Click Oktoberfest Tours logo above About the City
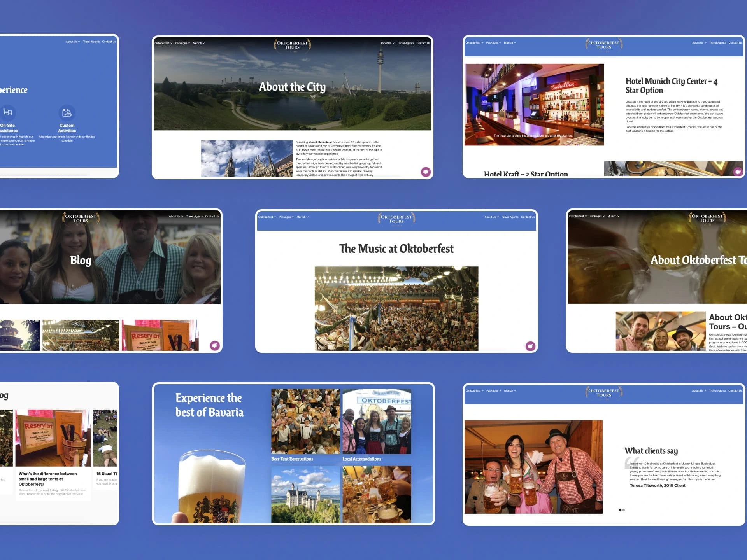 pyautogui.click(x=292, y=45)
